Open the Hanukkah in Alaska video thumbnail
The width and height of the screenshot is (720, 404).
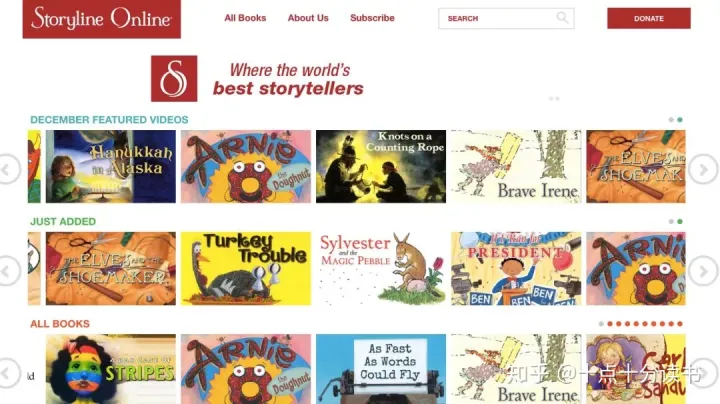click(x=111, y=166)
